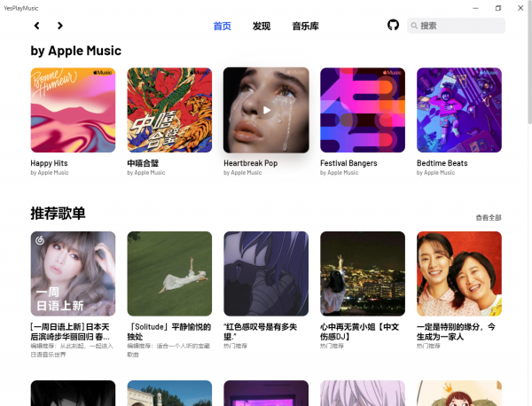Screen dimensions: 532x406
Task: Open the Bedtime Beats cover
Action: [459, 110]
